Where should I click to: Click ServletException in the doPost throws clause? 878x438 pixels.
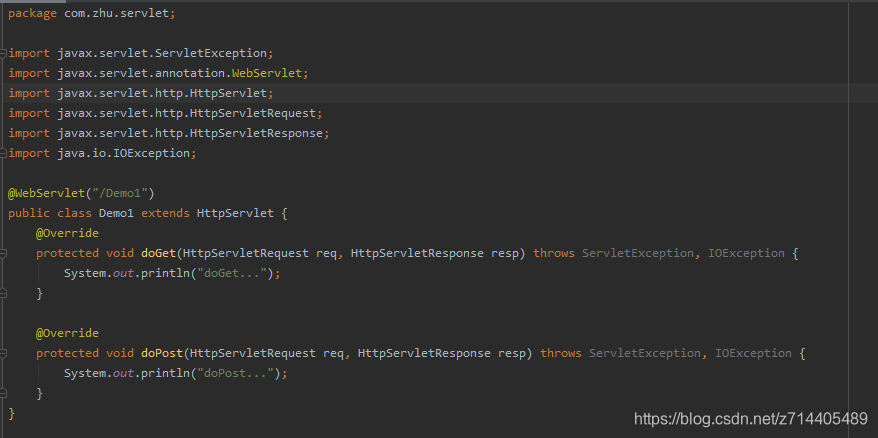[x=645, y=353]
